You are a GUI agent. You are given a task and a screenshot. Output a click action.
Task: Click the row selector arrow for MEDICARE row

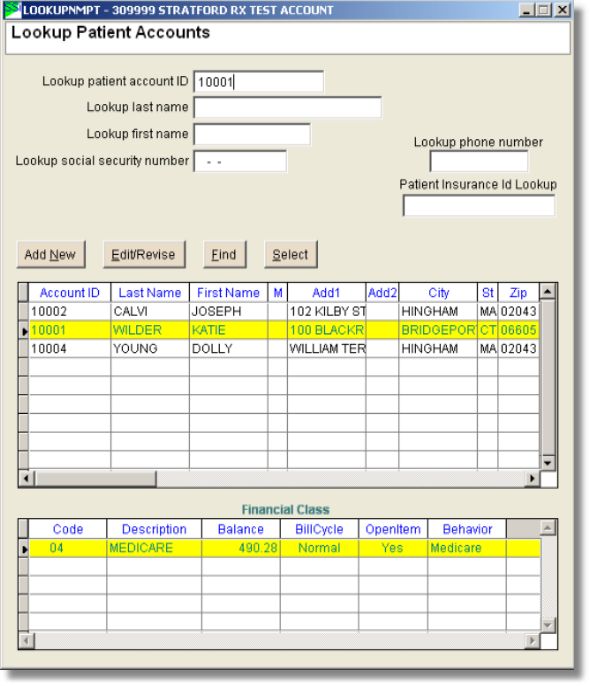(x=24, y=548)
